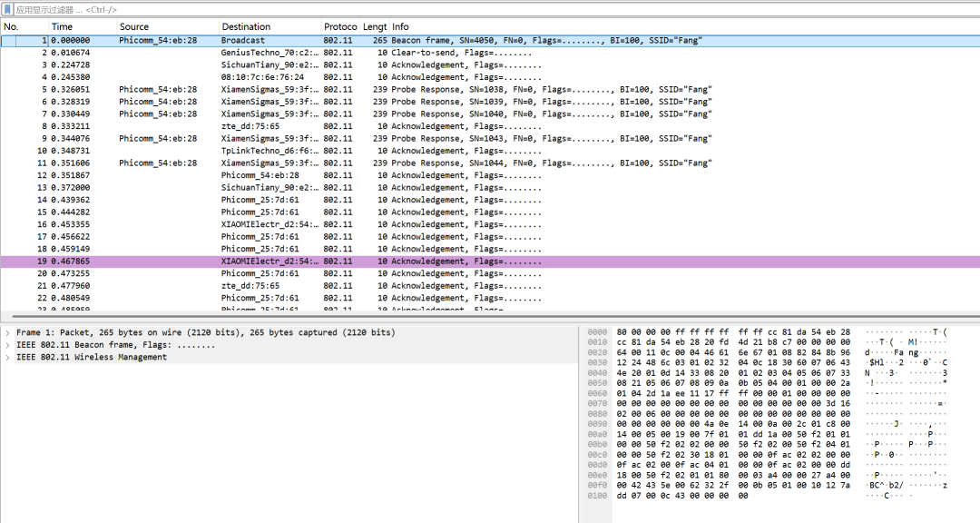Click the Destination column header

tap(269, 27)
